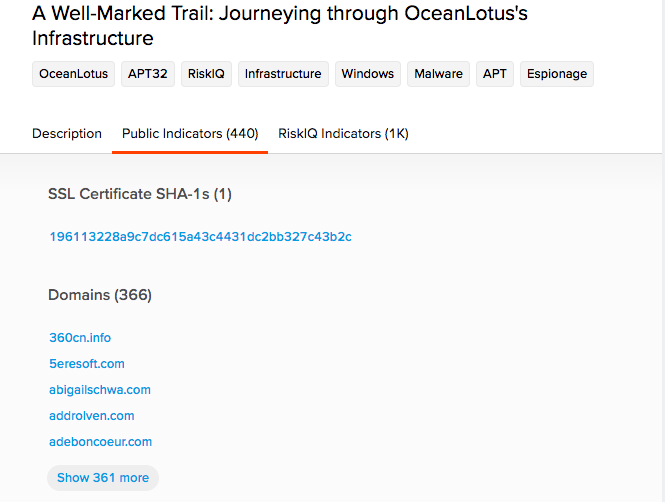
Task: Open the Malware tag
Action: pos(438,74)
